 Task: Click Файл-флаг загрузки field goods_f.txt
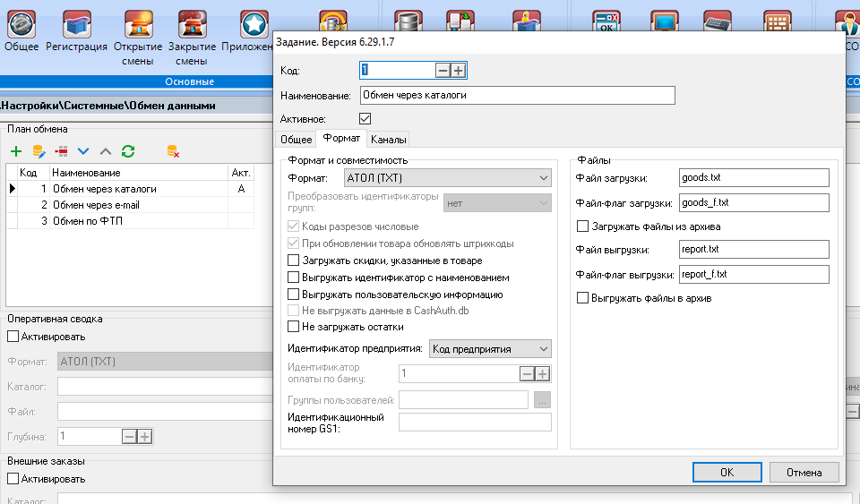[x=753, y=202]
